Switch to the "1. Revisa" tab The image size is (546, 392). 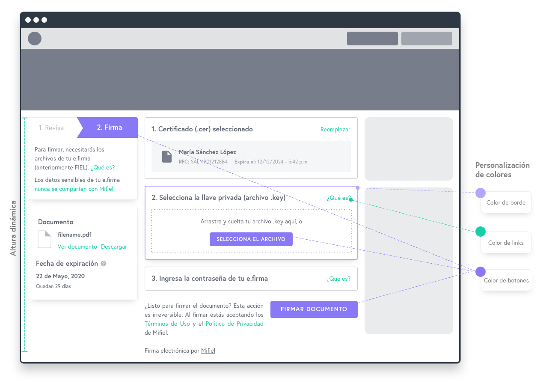coord(51,128)
